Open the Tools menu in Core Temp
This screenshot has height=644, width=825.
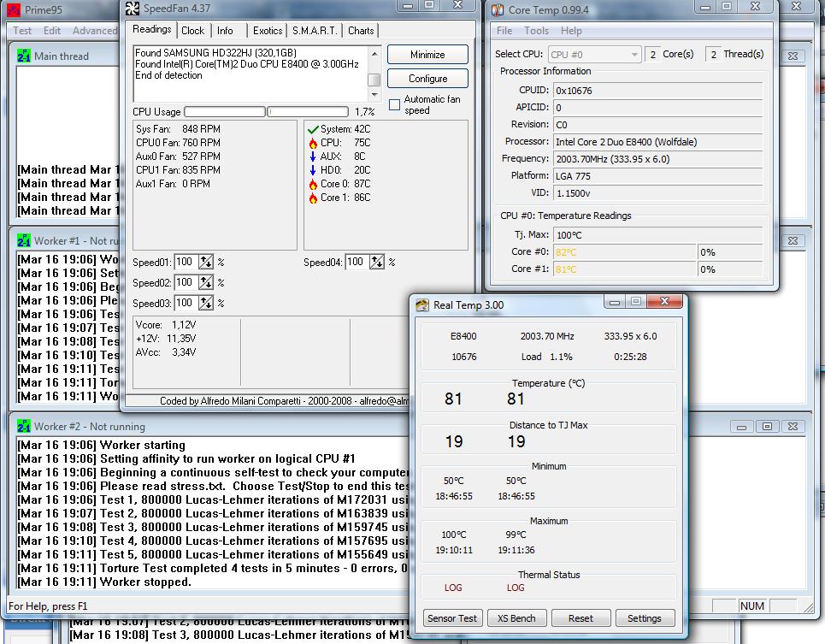click(536, 31)
